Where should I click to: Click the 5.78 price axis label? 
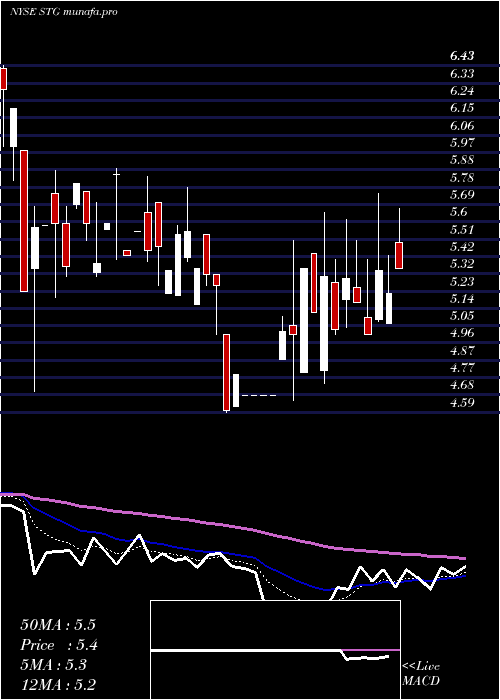[x=462, y=178]
